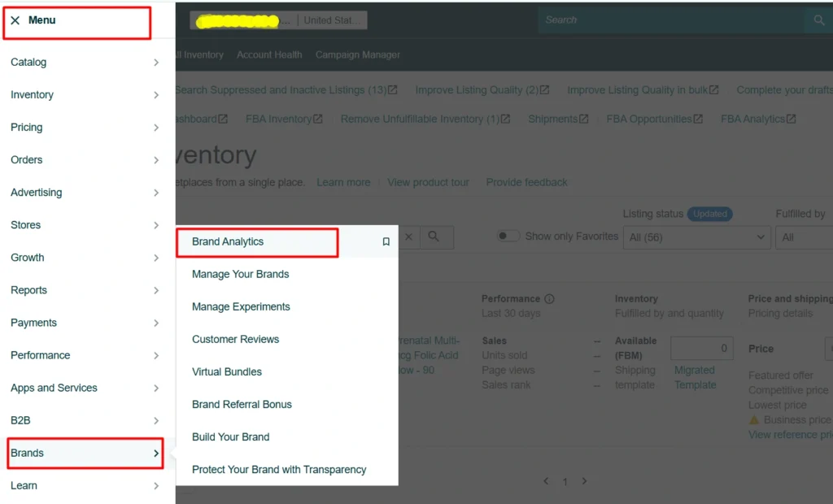Click the quantity input showing 0

701,348
